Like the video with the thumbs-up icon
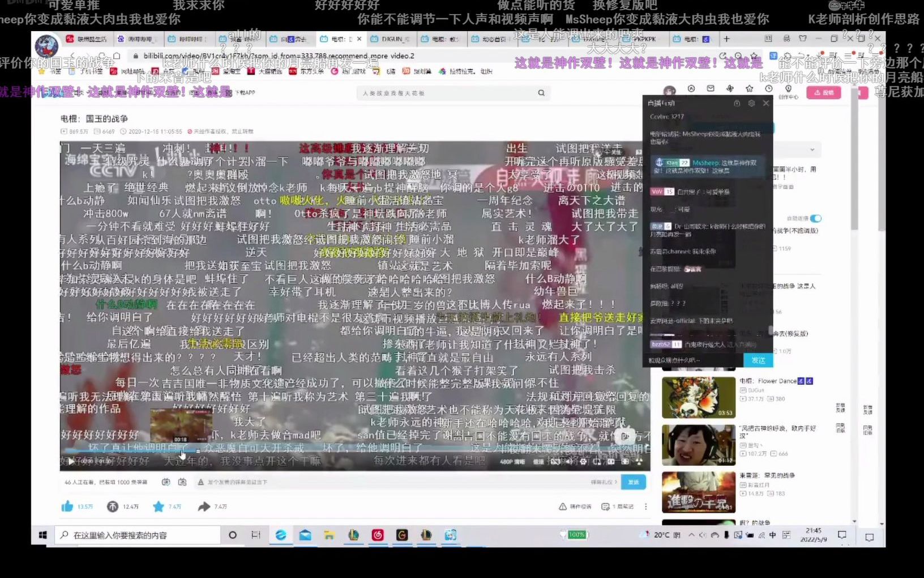Screen dimensions: 924x578 67,506
